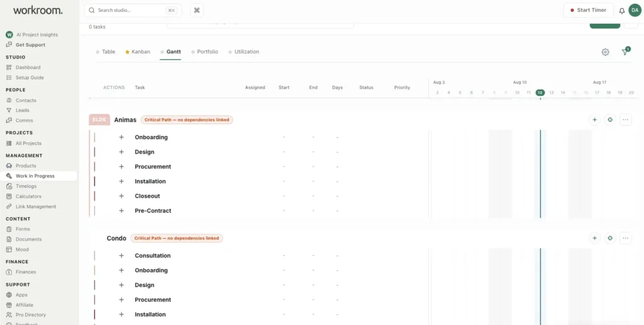Open Gantt view settings gear
The width and height of the screenshot is (644, 325).
point(605,52)
